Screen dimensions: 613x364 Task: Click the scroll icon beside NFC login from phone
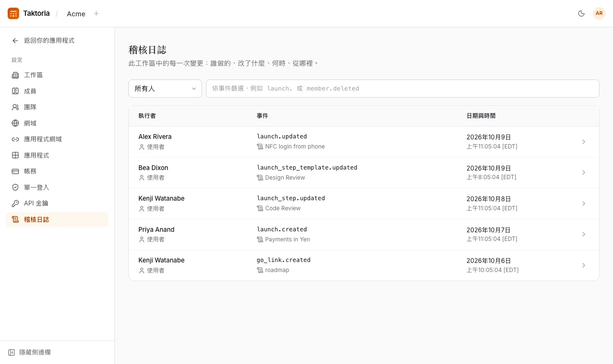tap(260, 147)
